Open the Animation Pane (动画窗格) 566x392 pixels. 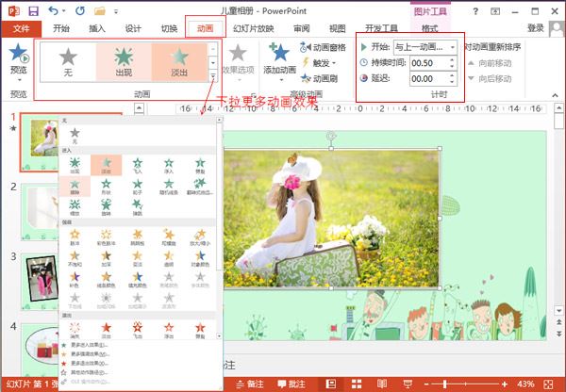click(x=323, y=47)
